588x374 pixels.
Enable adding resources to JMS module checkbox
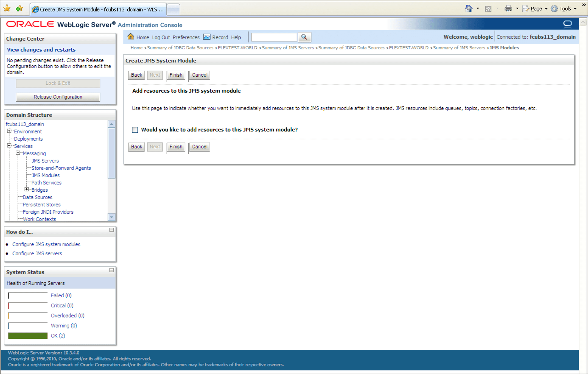(x=135, y=130)
